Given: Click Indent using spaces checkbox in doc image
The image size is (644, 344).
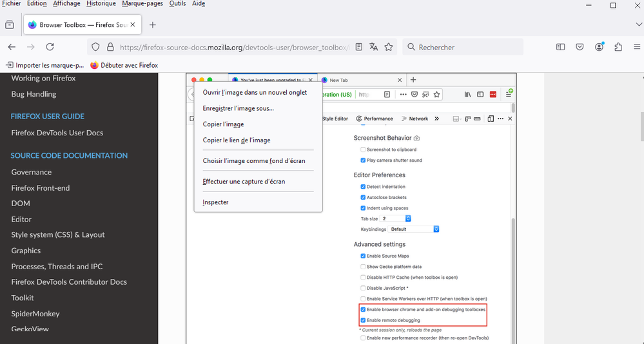Looking at the screenshot, I should tap(363, 207).
